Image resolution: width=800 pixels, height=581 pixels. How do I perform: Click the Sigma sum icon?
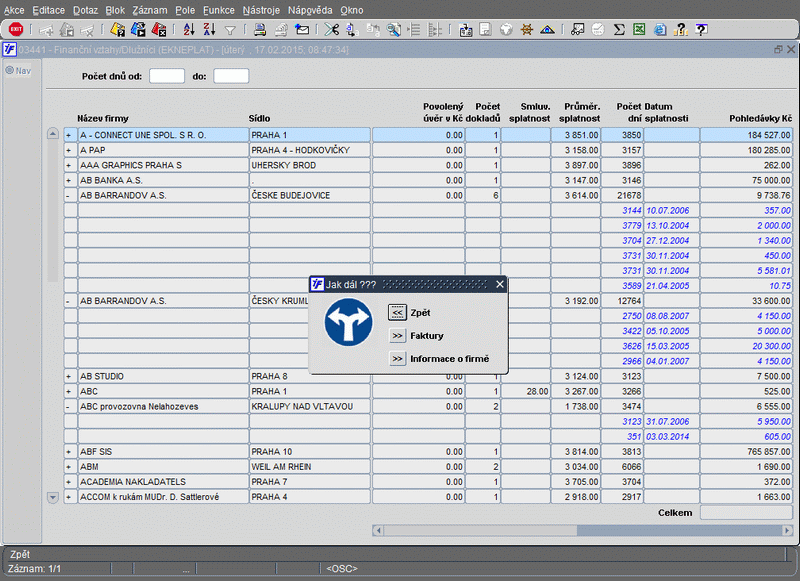pos(619,30)
